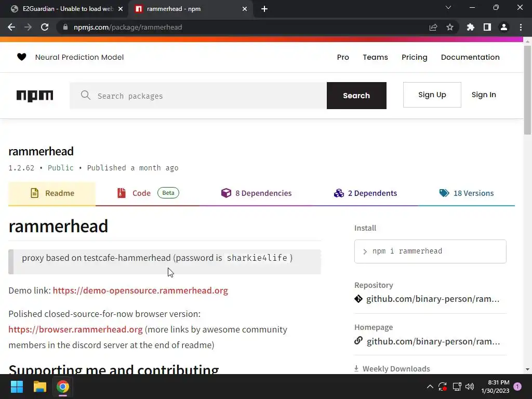This screenshot has width=532, height=399.
Task: Click the Dependents cubes icon
Action: (339, 193)
